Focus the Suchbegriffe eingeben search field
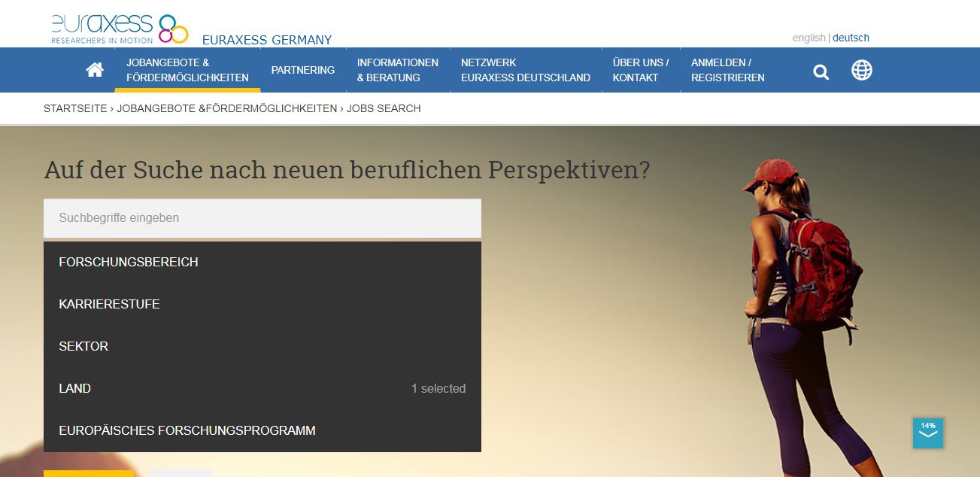980x477 pixels. (262, 218)
